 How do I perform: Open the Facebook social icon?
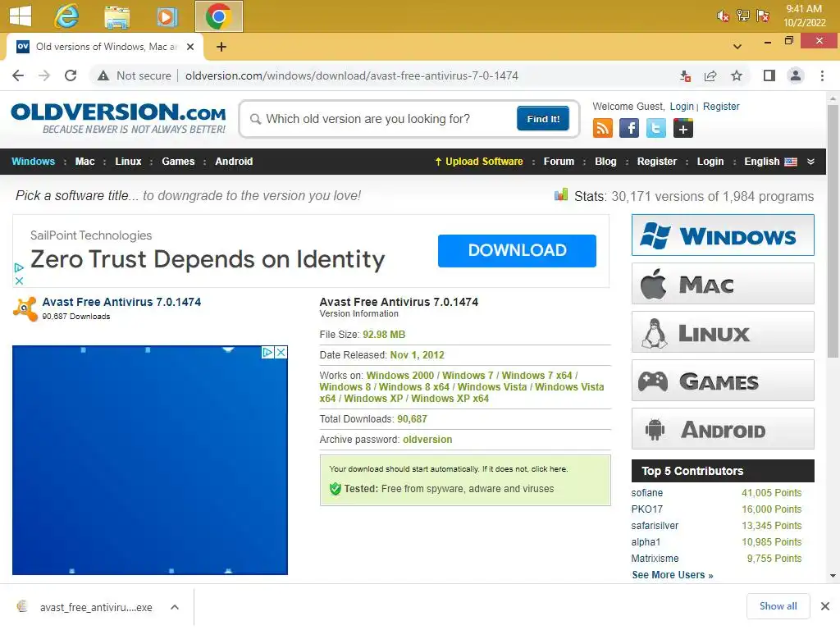pos(629,129)
